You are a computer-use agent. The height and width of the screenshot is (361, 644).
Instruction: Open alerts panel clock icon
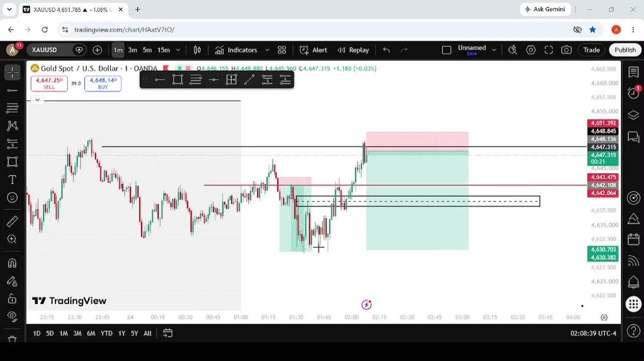(x=633, y=93)
